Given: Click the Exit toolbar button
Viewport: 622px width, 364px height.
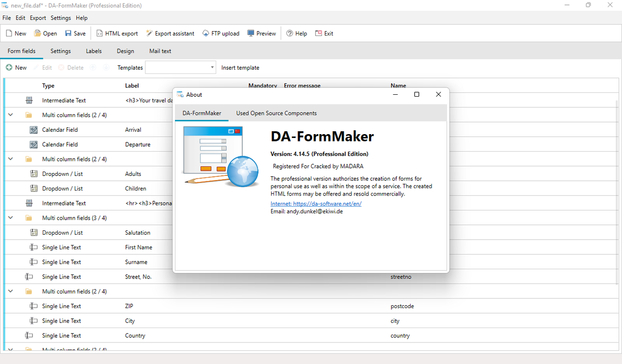Looking at the screenshot, I should (324, 34).
